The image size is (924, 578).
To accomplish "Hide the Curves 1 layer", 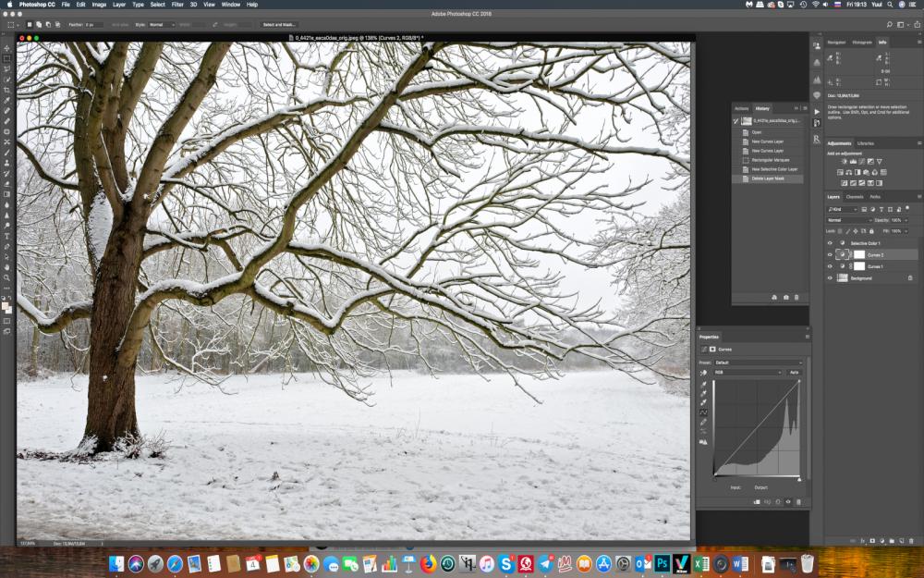I will [830, 266].
